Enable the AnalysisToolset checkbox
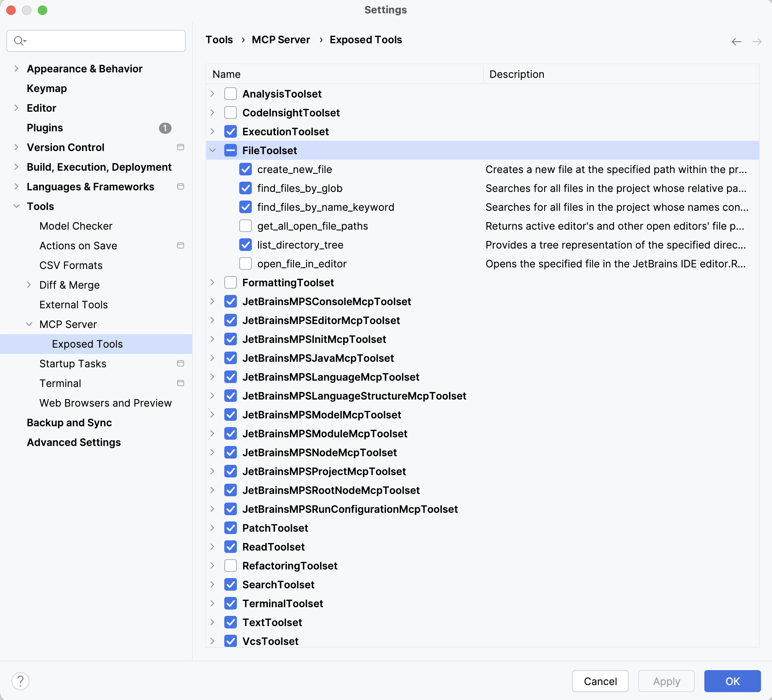 tap(231, 94)
